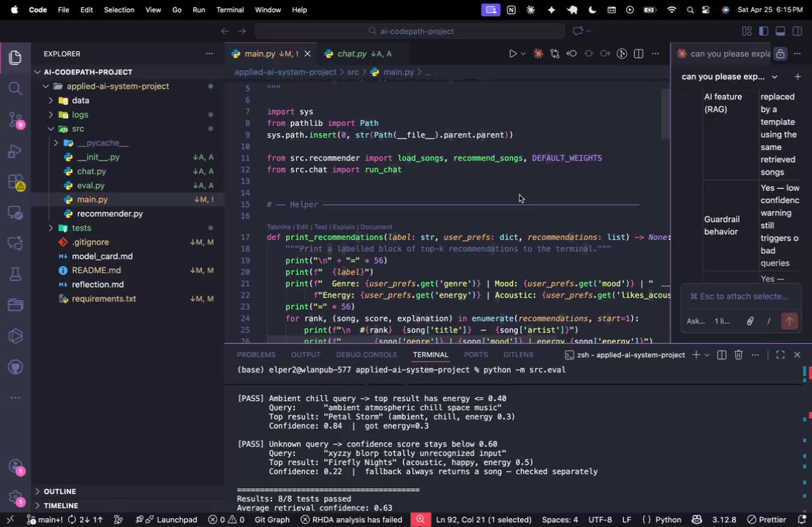
Task: Collapse the src folder
Action: coord(78,129)
